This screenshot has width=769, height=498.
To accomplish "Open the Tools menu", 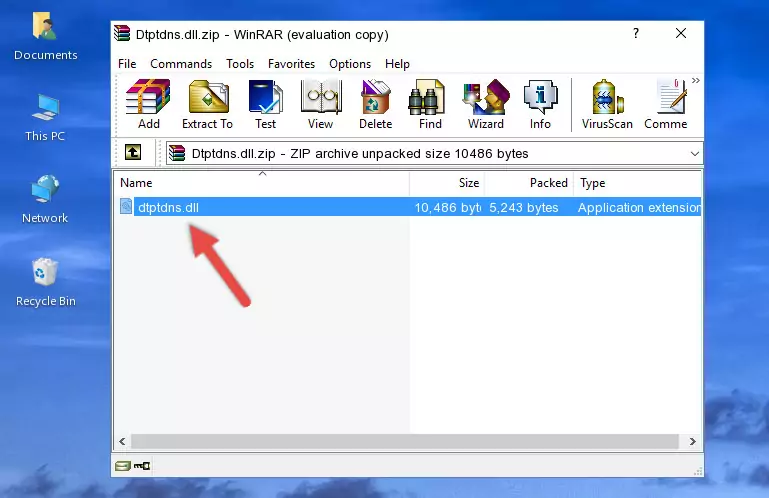I will pos(240,64).
